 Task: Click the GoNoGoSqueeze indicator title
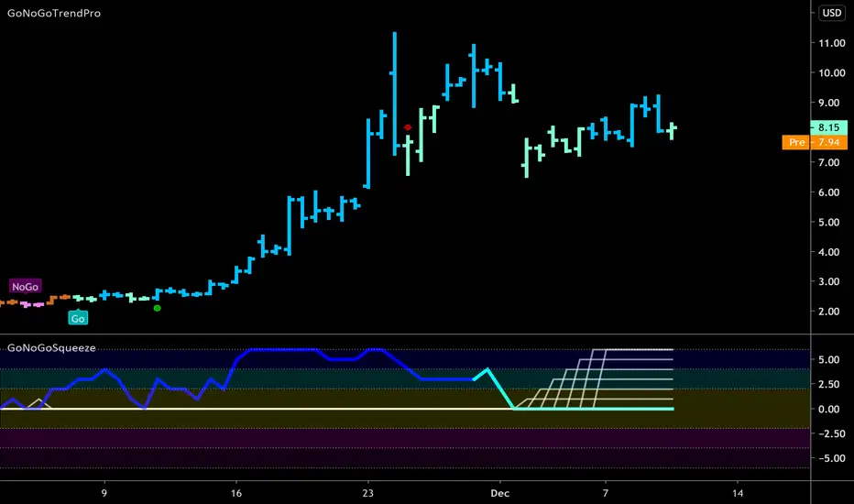(51, 347)
